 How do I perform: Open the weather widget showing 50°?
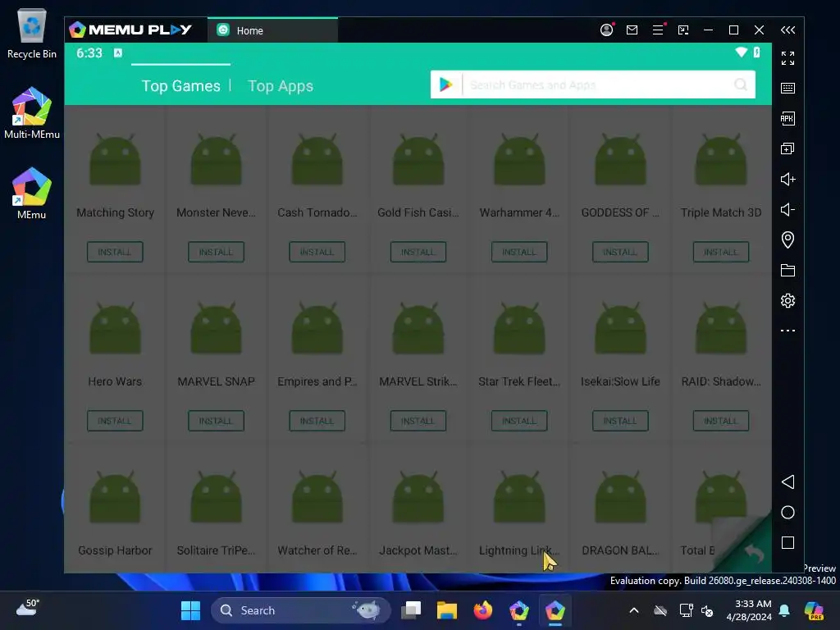coord(27,608)
